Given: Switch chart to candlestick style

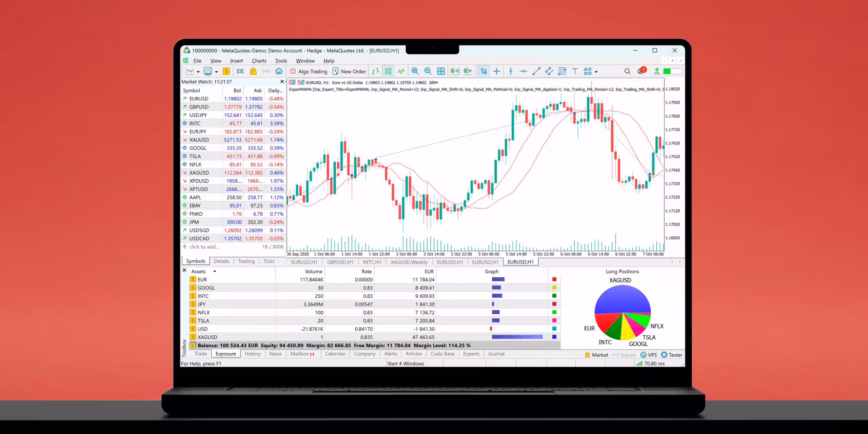Looking at the screenshot, I should pyautogui.click(x=388, y=71).
